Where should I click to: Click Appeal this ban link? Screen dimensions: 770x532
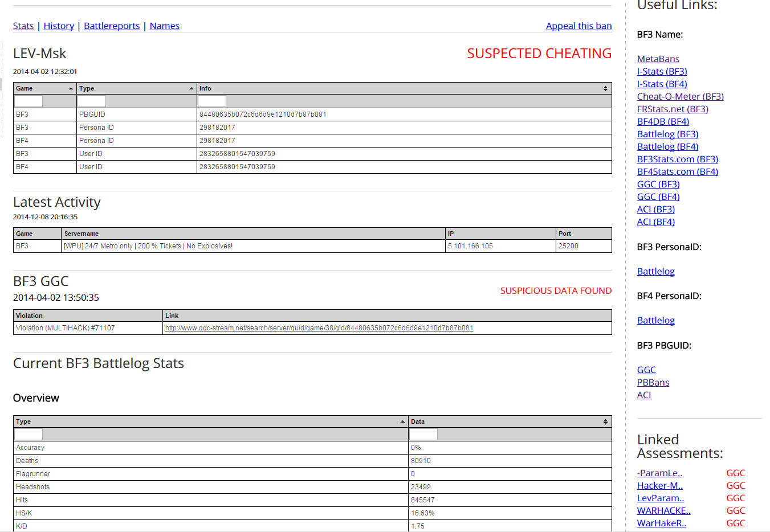578,26
